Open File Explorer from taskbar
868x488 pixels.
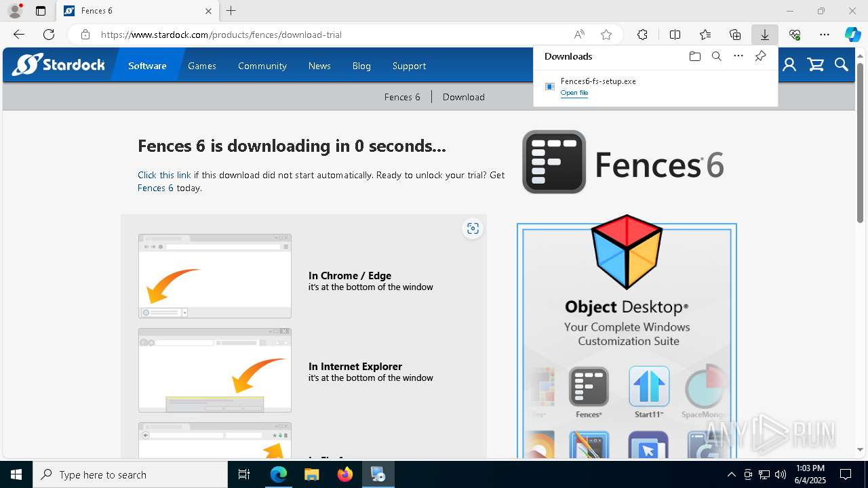[x=311, y=474]
